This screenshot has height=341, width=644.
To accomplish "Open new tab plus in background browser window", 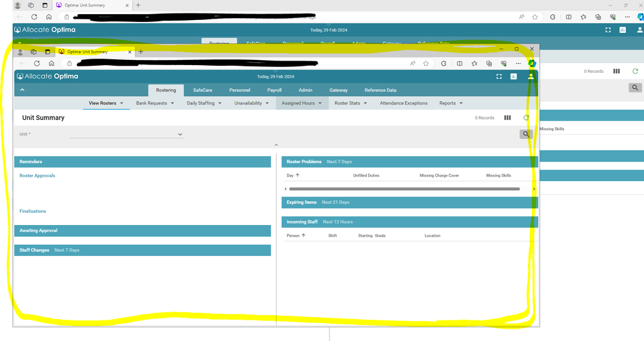I will (x=138, y=5).
